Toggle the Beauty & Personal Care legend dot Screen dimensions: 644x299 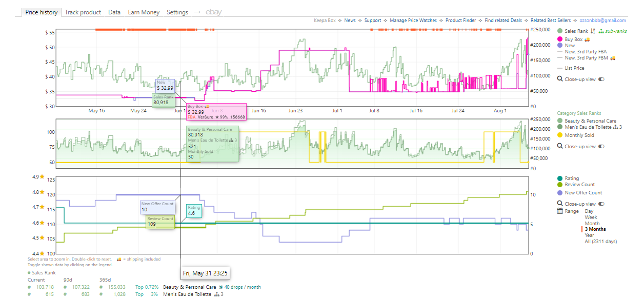pyautogui.click(x=560, y=121)
